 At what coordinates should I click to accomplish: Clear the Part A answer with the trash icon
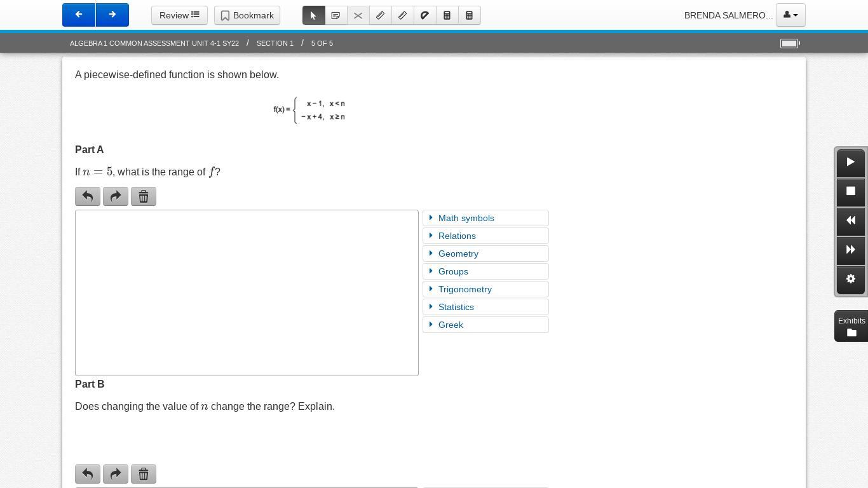click(x=144, y=196)
